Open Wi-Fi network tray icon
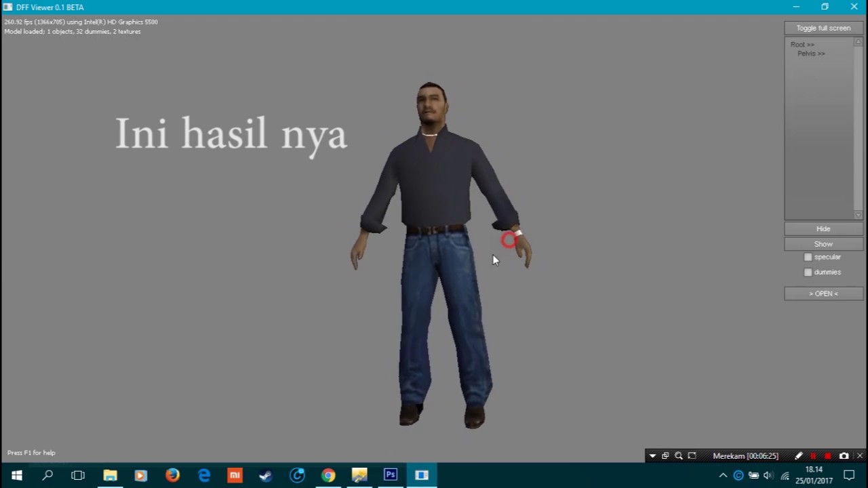This screenshot has height=488, width=868. [785, 476]
